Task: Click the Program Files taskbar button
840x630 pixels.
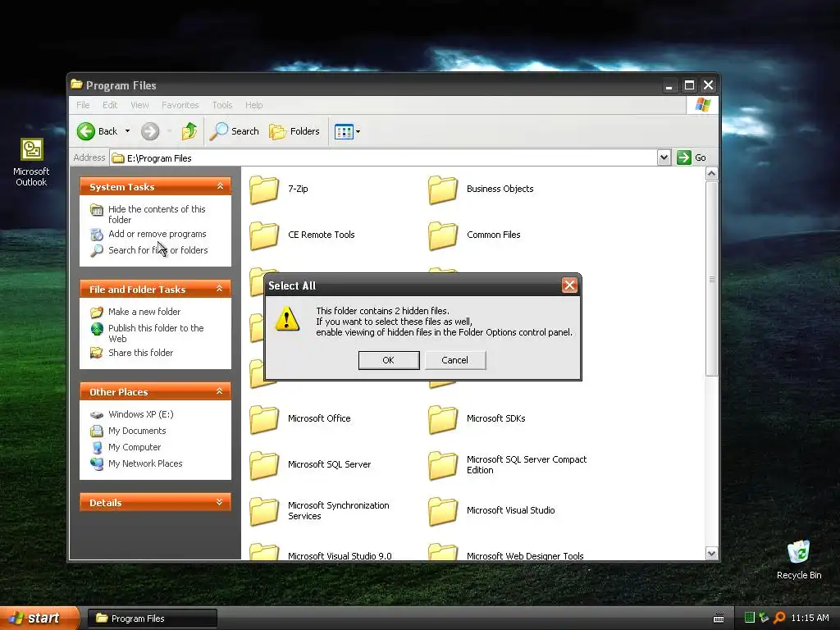Action: click(x=152, y=619)
